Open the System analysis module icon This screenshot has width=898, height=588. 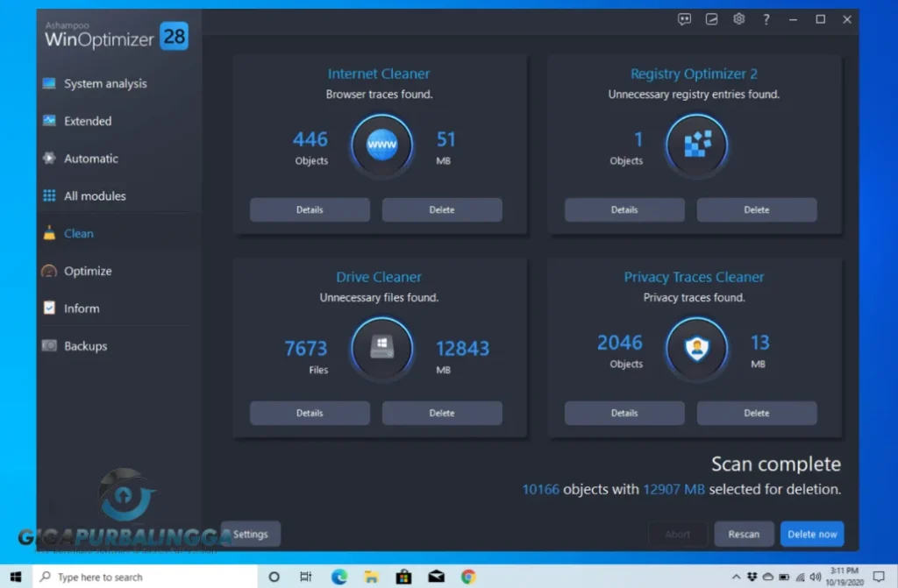tap(51, 83)
